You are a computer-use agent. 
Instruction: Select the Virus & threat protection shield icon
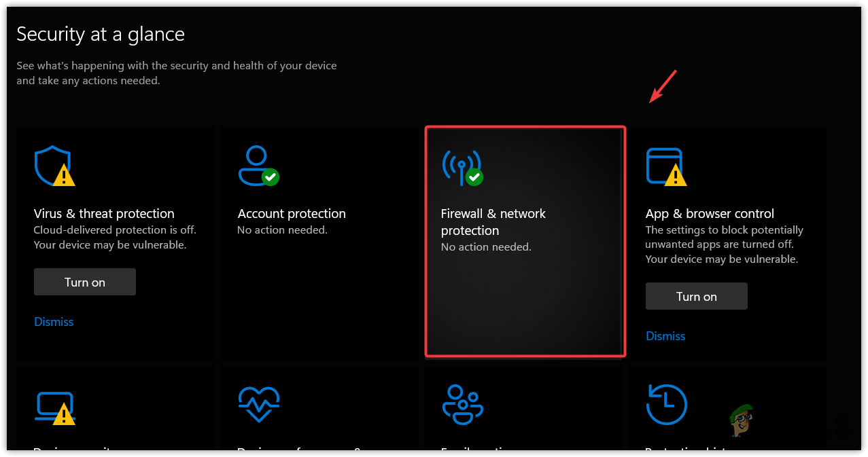coord(54,165)
